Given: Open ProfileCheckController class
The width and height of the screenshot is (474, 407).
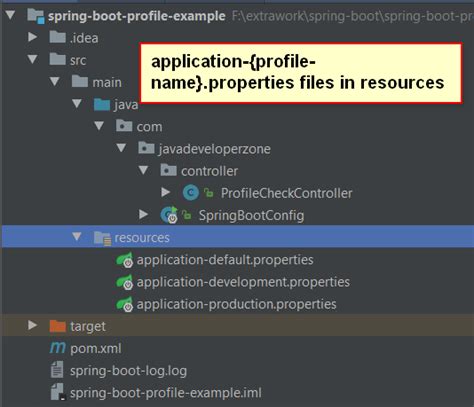Looking at the screenshot, I should click(287, 193).
